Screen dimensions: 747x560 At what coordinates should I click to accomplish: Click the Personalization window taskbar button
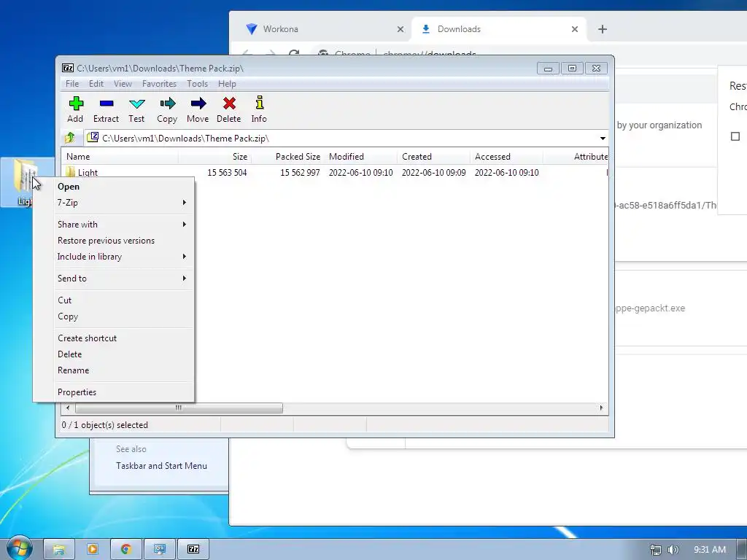point(160,550)
